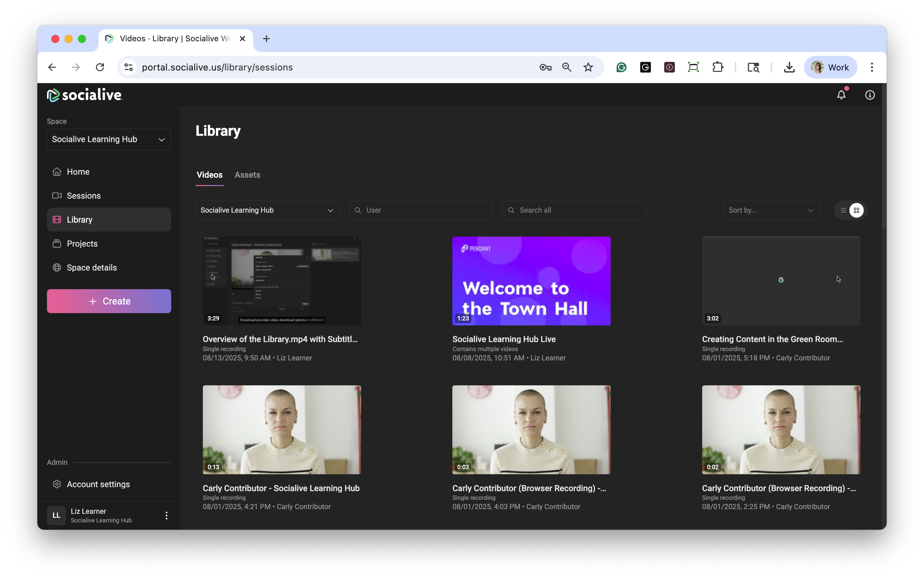
Task: Click the info icon in header
Action: [x=870, y=95]
